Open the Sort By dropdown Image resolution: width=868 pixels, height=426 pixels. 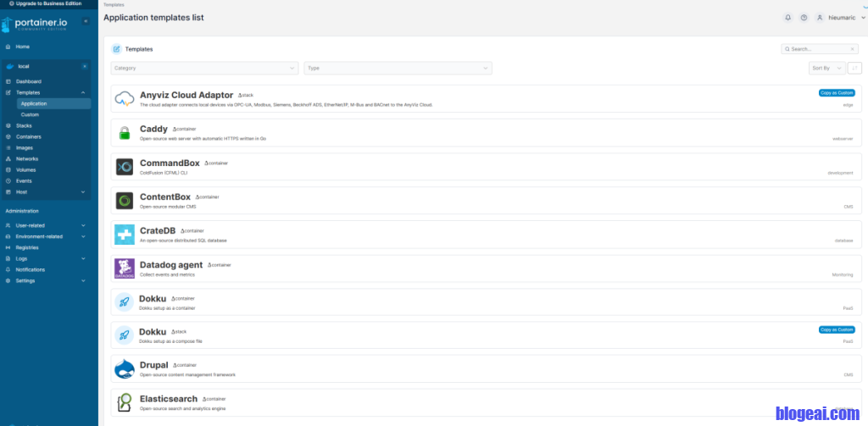pos(826,68)
